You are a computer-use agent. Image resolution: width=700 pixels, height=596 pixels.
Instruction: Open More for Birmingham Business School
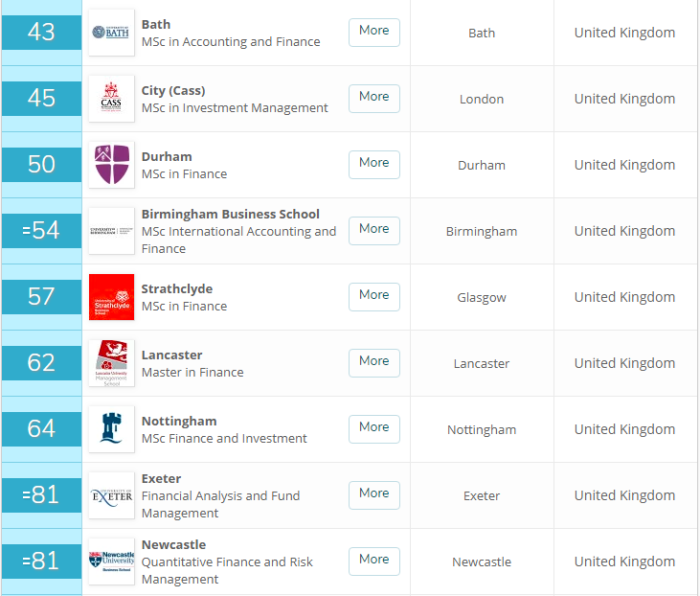pyautogui.click(x=373, y=229)
